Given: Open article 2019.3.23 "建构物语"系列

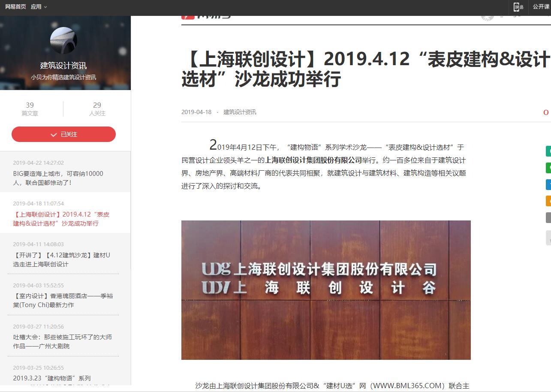Looking at the screenshot, I should 52,378.
